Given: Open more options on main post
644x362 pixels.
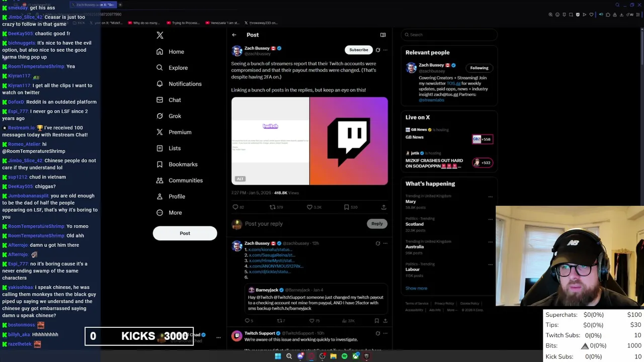Looking at the screenshot, I should [x=385, y=50].
